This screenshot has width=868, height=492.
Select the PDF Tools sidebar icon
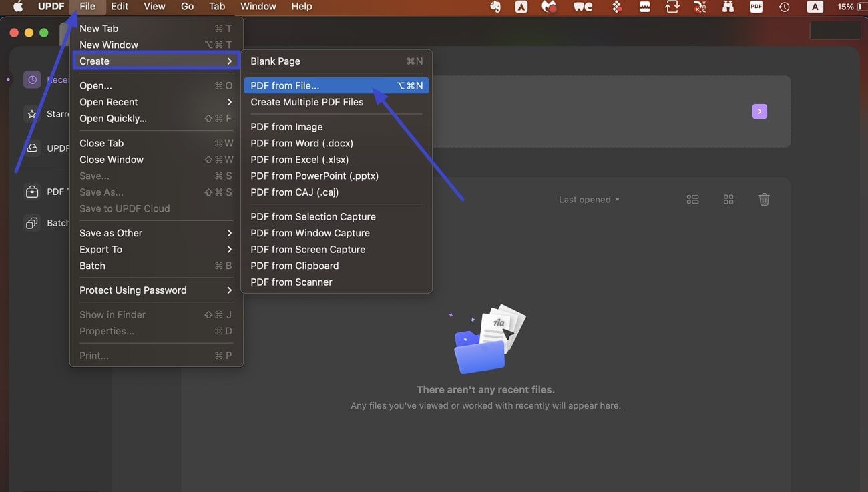[x=32, y=191]
